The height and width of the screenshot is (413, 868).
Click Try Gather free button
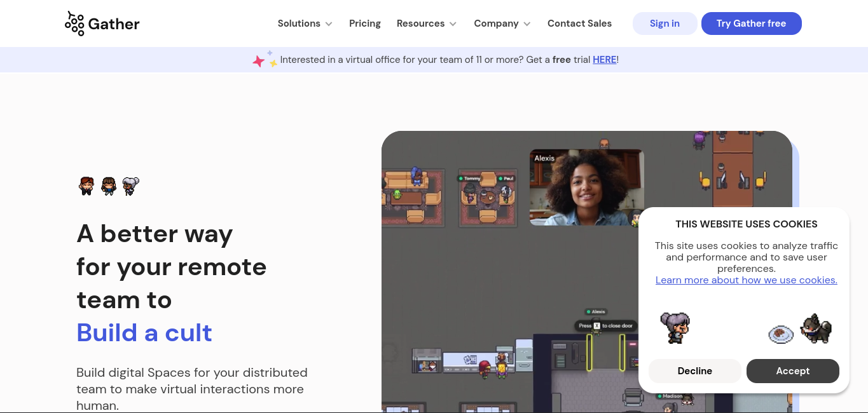pyautogui.click(x=751, y=24)
